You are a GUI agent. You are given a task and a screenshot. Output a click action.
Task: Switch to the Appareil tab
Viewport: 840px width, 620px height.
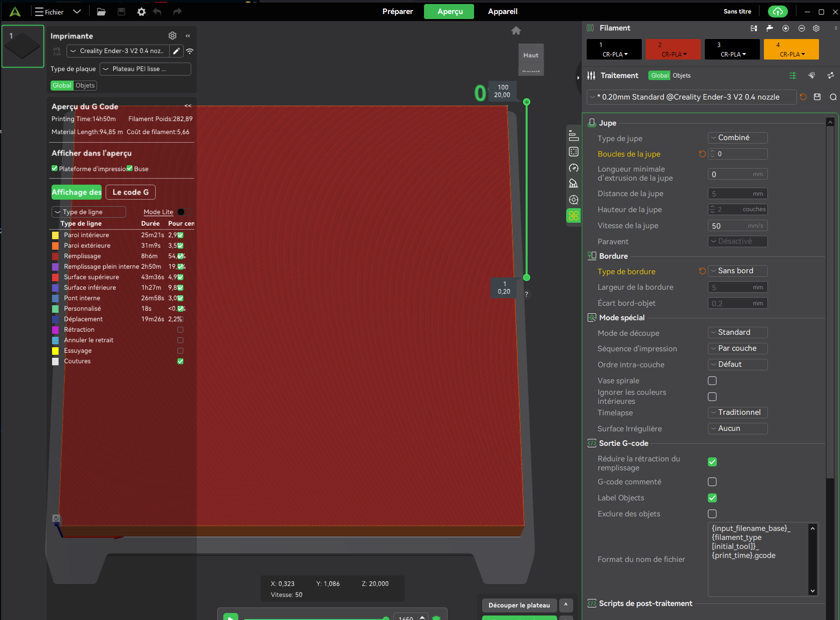coord(503,12)
